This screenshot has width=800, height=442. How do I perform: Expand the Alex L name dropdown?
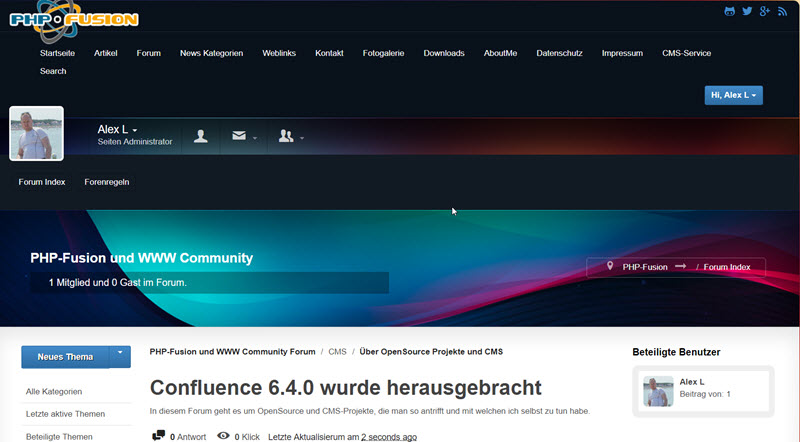click(117, 129)
